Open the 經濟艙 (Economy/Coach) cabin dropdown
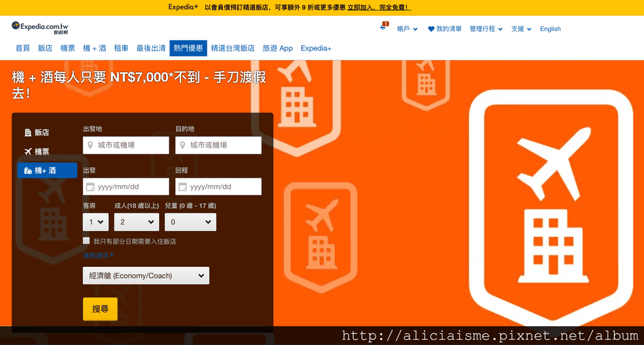The width and height of the screenshot is (644, 345). click(x=146, y=275)
